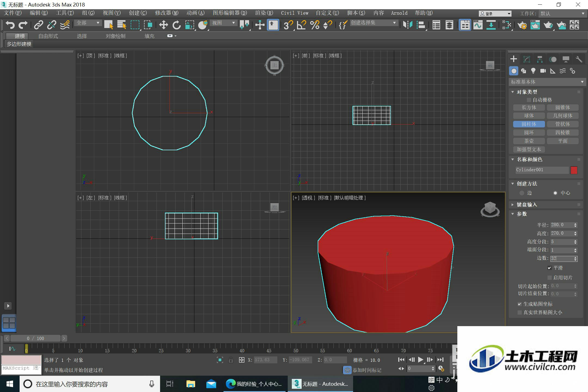
Task: Activate Select and Move tool
Action: 163,25
